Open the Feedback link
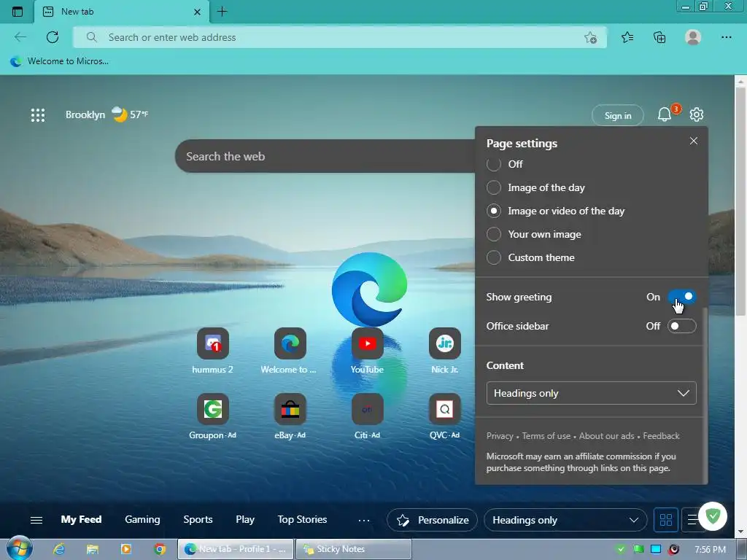The height and width of the screenshot is (560, 747). pyautogui.click(x=661, y=436)
